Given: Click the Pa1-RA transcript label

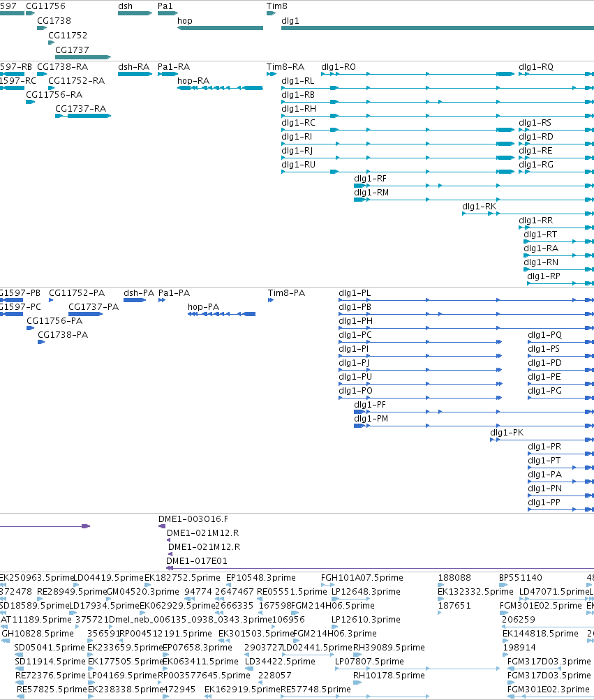Looking at the screenshot, I should click(174, 67).
